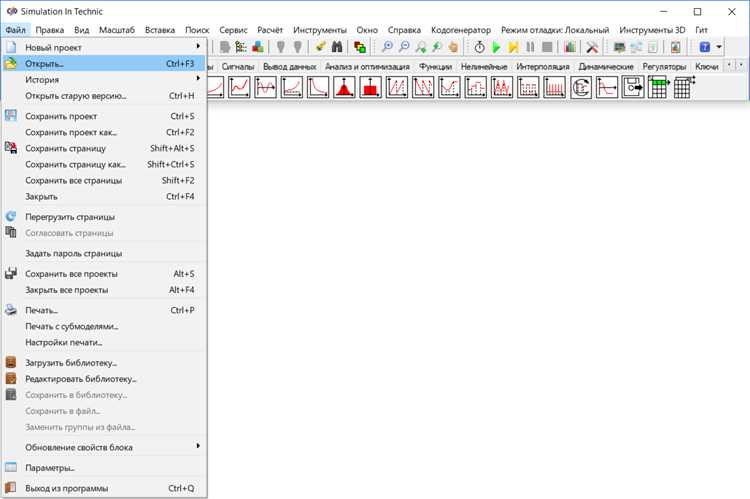The image size is (750, 499).
Task: Click Закрыть in the File menu
Action: (x=104, y=196)
